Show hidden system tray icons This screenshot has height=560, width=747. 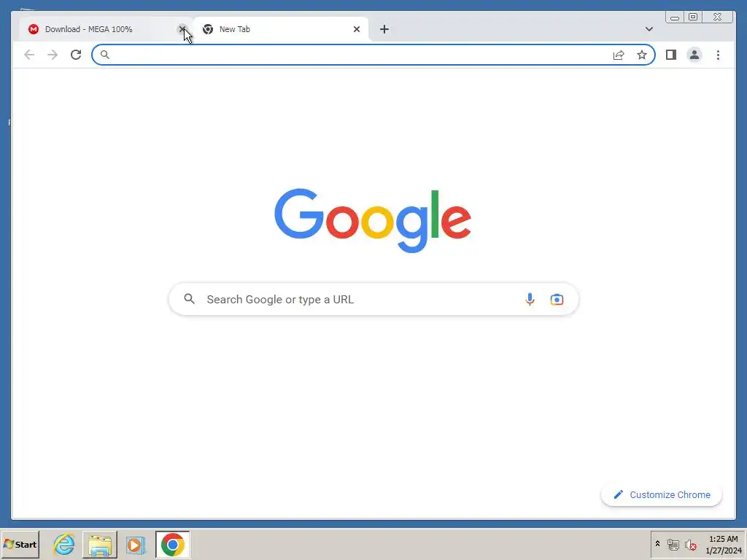tap(657, 544)
